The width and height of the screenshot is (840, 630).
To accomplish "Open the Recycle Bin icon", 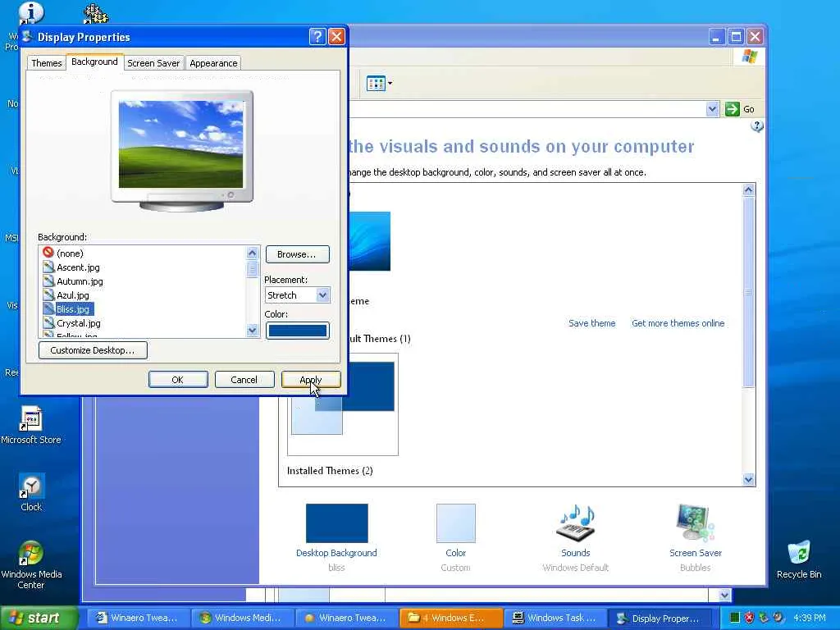I will click(x=799, y=559).
